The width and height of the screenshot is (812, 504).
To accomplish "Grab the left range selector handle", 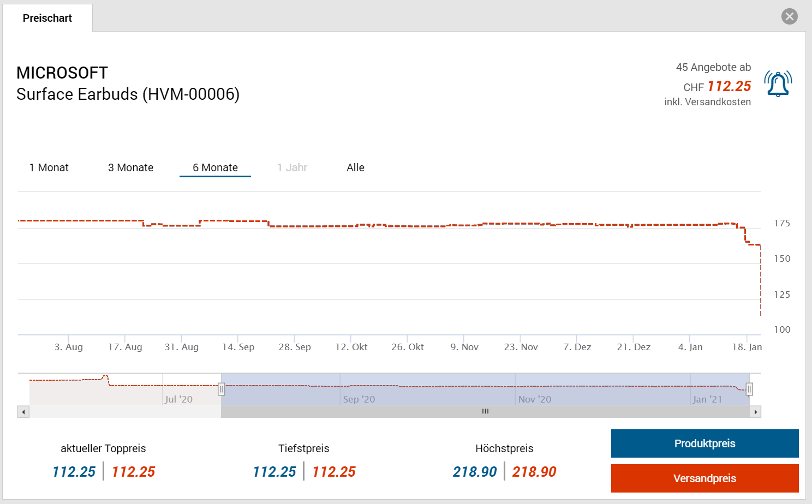I will (x=221, y=389).
